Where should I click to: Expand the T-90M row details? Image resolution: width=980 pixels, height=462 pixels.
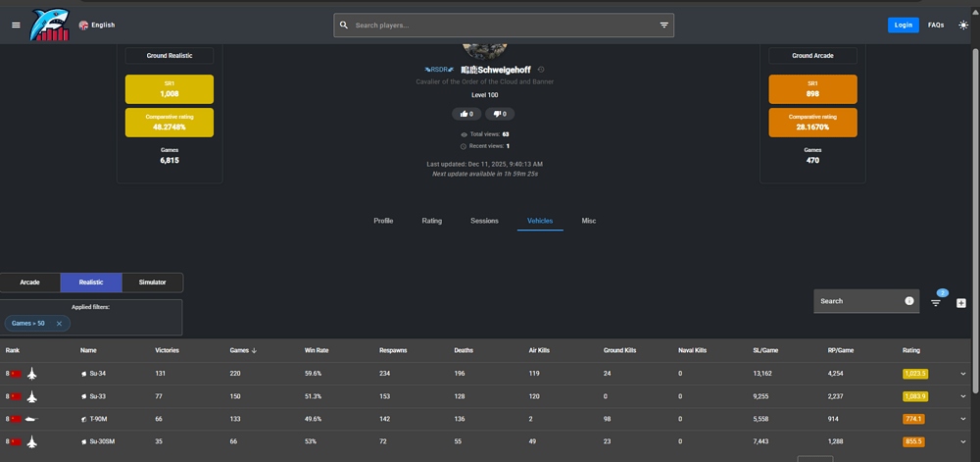963,419
